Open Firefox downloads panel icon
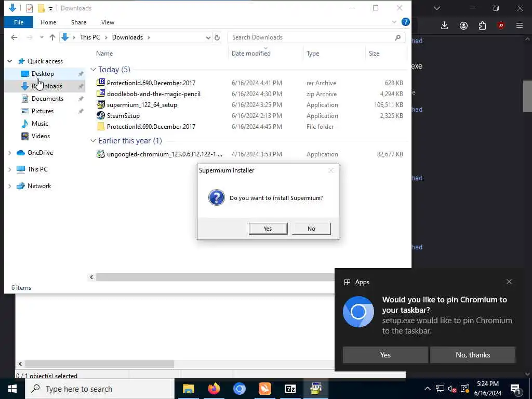This screenshot has height=399, width=532. point(445,25)
